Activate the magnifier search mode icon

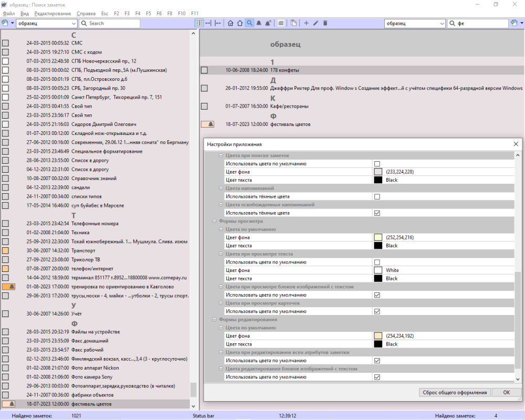click(249, 23)
